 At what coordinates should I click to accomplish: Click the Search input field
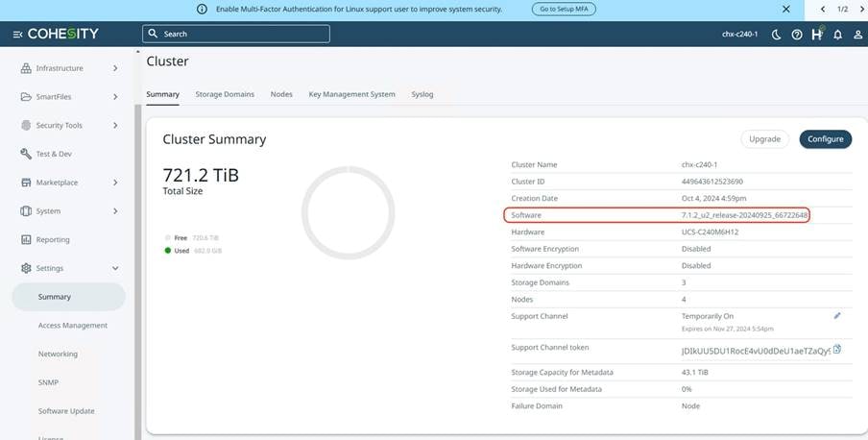236,34
